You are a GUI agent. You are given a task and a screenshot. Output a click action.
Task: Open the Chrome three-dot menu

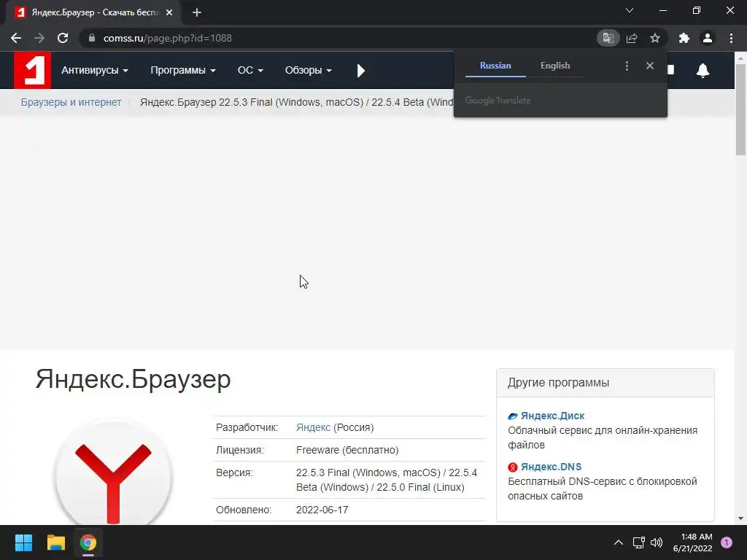click(731, 38)
